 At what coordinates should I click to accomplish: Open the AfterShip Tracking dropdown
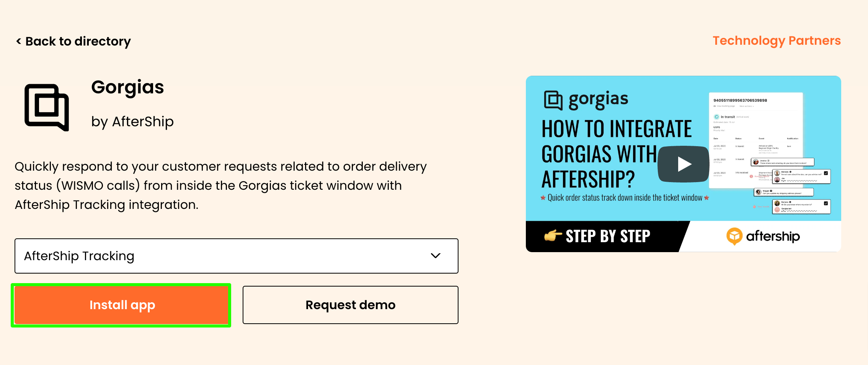click(x=237, y=256)
